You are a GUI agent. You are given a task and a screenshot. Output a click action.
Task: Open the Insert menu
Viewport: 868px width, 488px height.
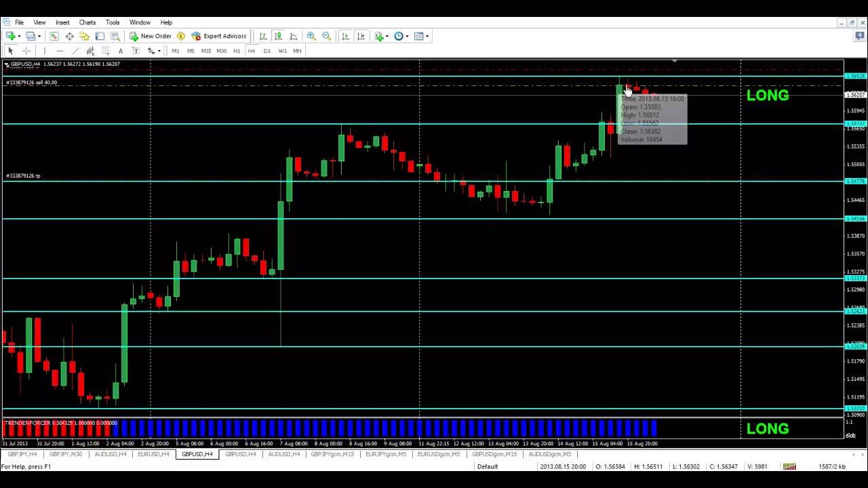click(62, 22)
